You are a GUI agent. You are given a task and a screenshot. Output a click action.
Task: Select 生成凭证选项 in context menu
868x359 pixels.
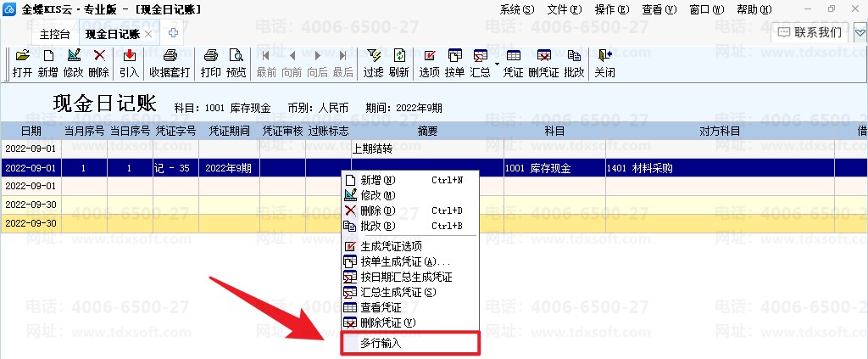(409, 246)
